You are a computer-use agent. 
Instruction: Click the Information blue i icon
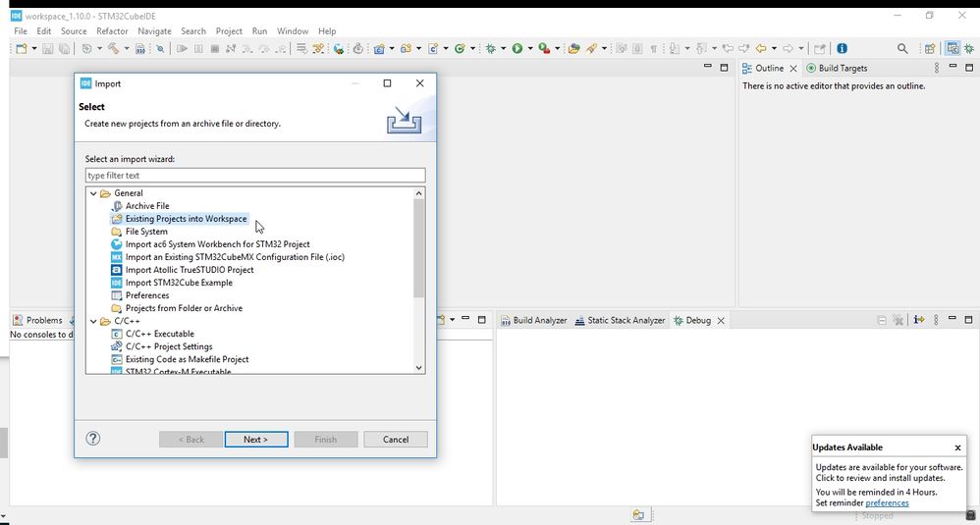pos(842,49)
